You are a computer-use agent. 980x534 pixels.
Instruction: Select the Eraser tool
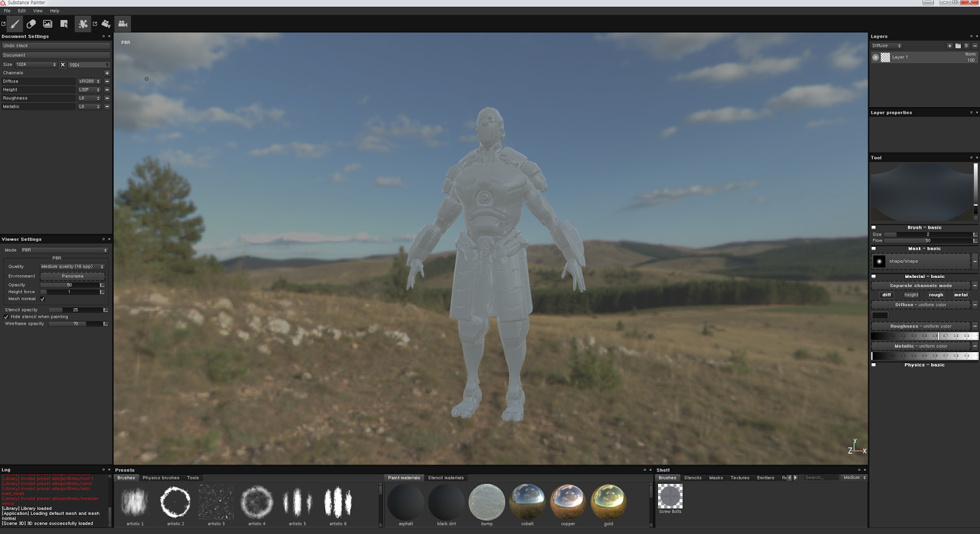click(x=31, y=24)
